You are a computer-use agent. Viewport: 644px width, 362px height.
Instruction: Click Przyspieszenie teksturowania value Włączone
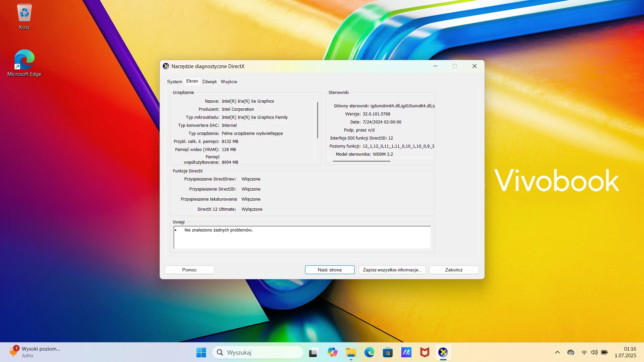251,199
